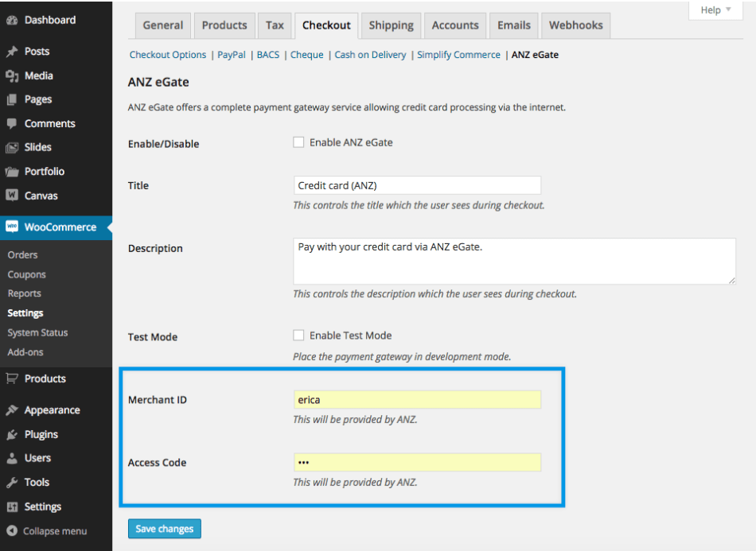Click the WooCommerce logo icon

(x=12, y=227)
